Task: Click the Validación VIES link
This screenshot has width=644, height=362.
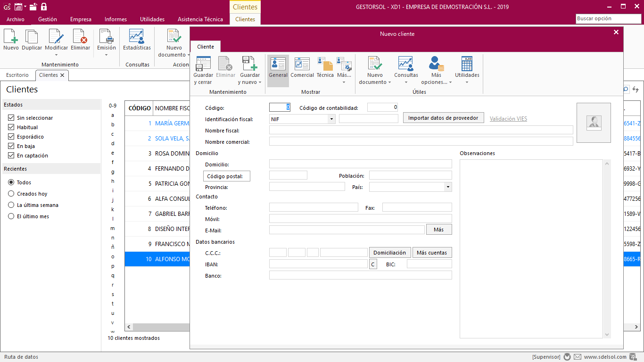Action: pos(508,119)
